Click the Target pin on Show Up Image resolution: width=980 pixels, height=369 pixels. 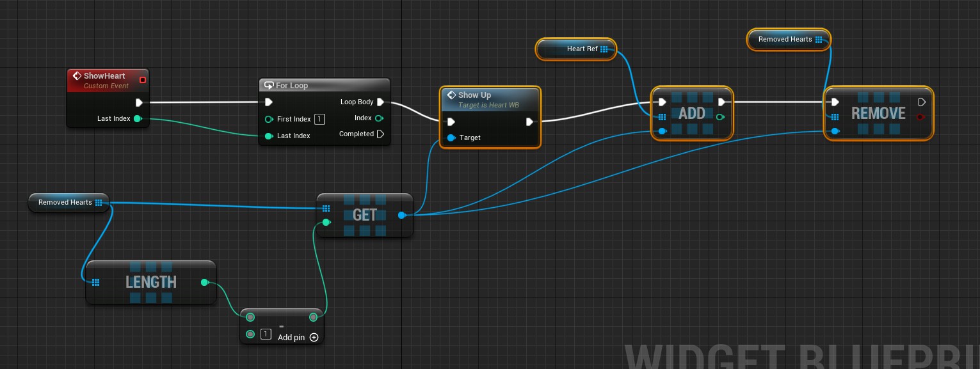451,137
